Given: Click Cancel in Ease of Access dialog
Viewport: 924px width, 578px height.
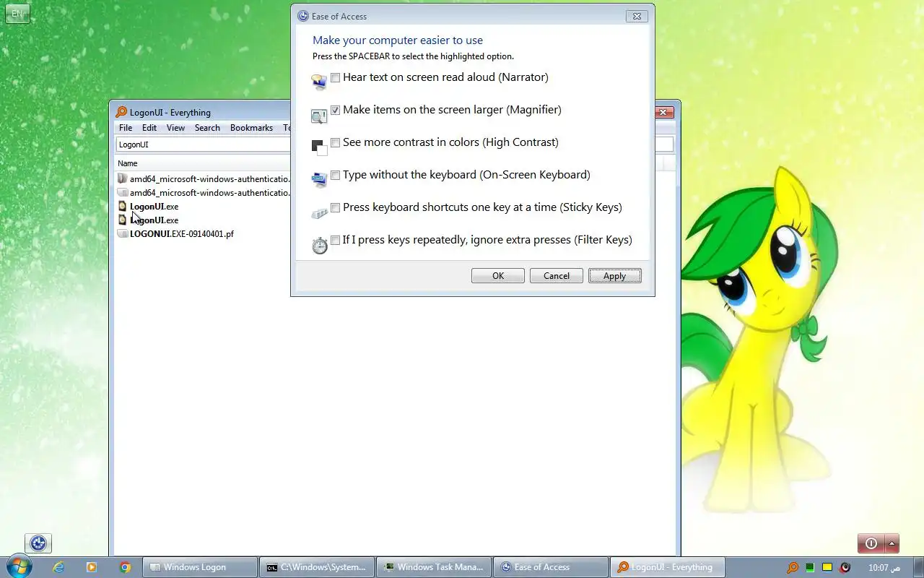Looking at the screenshot, I should coord(557,276).
